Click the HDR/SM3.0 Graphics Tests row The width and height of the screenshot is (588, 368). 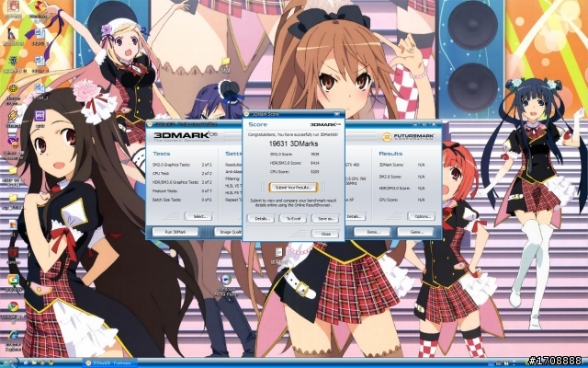(x=182, y=182)
